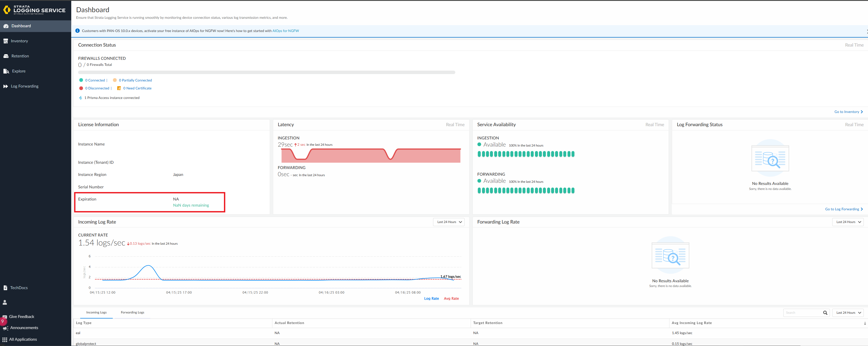Click the firewalls connected progress bar
The width and height of the screenshot is (868, 346).
pos(266,72)
